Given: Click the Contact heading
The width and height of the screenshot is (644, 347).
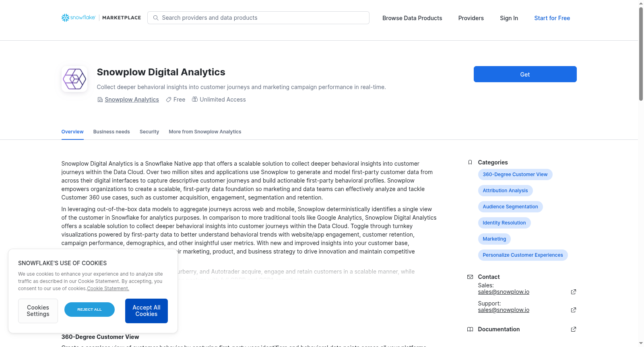Looking at the screenshot, I should click(489, 277).
